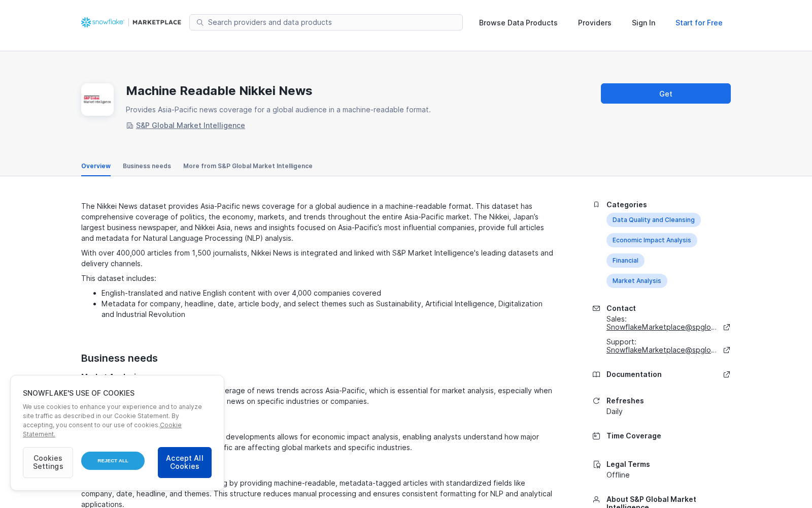812x508 pixels.
Task: Click the Time Coverage calendar icon
Action: [x=596, y=436]
